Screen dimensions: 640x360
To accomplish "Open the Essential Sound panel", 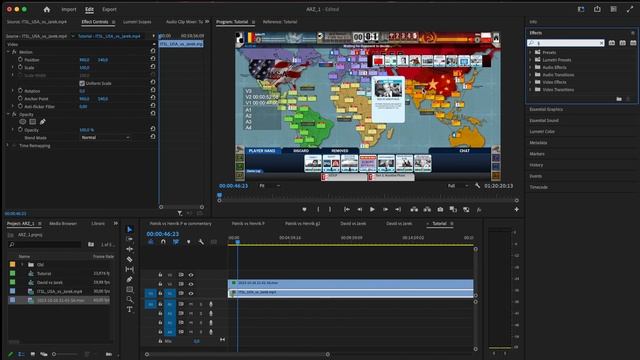I will [544, 120].
